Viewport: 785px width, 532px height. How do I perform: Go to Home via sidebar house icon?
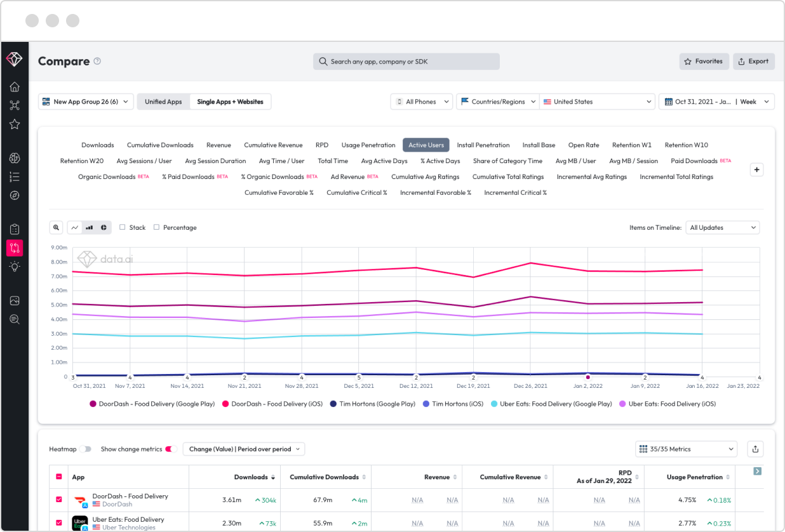click(x=14, y=87)
